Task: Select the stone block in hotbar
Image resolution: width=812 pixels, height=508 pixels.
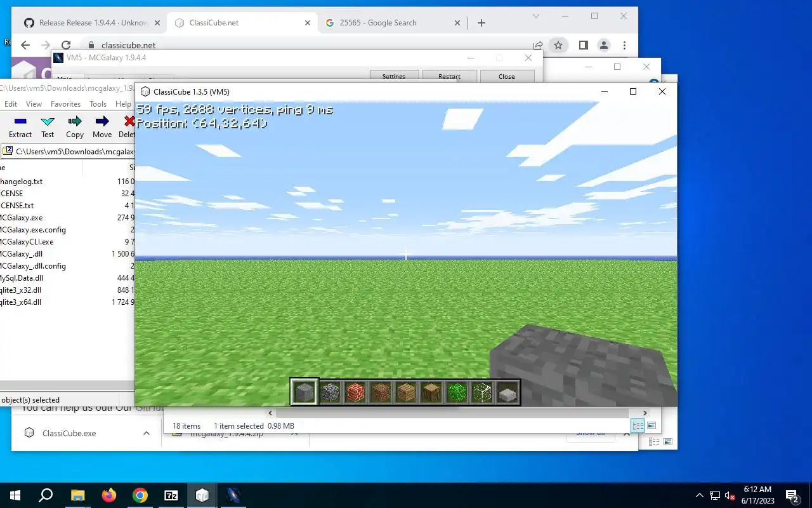Action: 304,392
